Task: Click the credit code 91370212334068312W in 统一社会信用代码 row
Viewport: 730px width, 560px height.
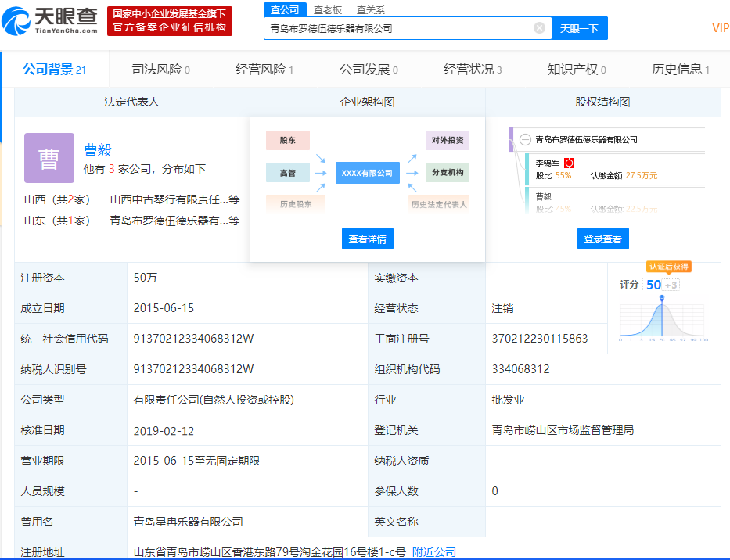Action: 193,339
